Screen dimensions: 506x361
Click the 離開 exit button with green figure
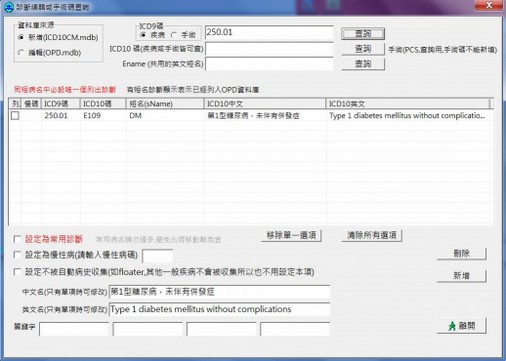point(462,326)
